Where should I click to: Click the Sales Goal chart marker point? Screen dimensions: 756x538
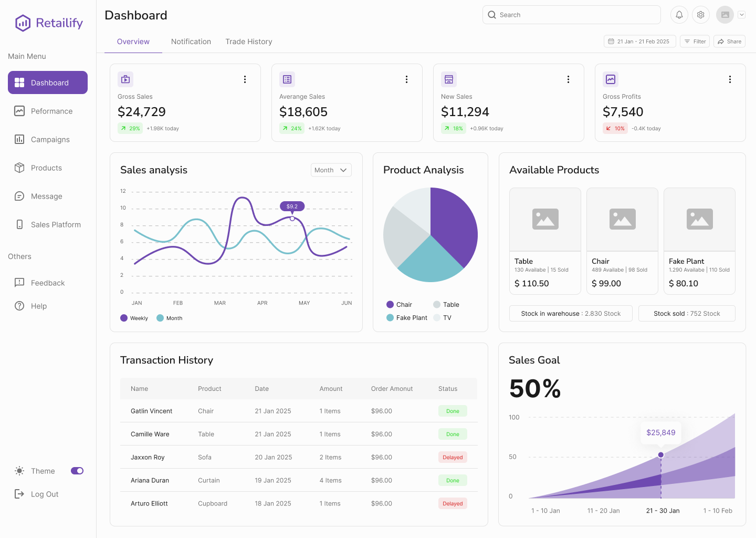point(661,455)
